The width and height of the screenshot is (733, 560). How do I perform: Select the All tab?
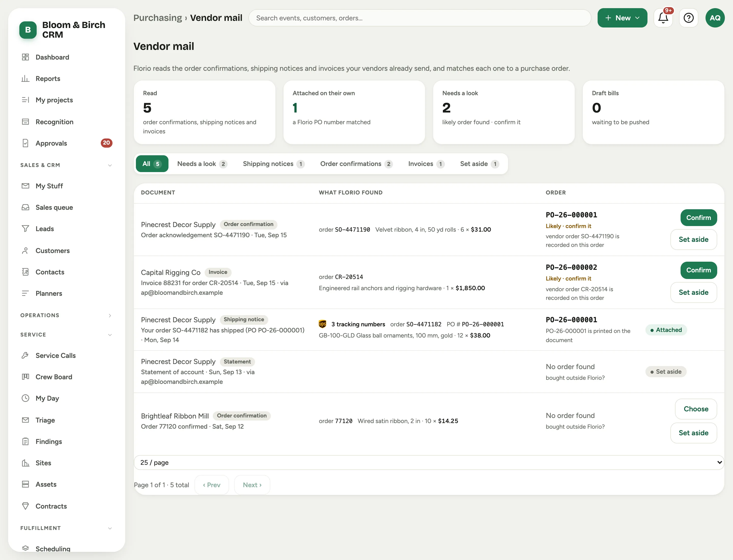tap(152, 164)
